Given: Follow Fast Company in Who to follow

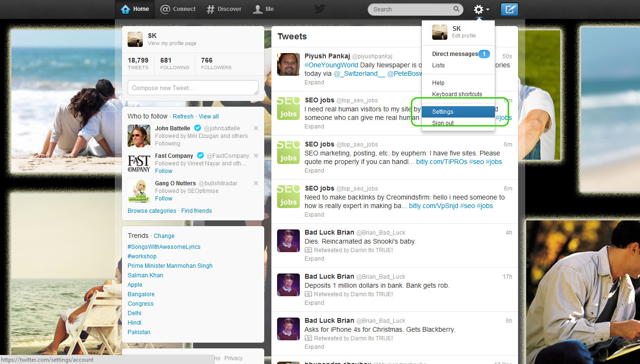Looking at the screenshot, I should 163,171.
